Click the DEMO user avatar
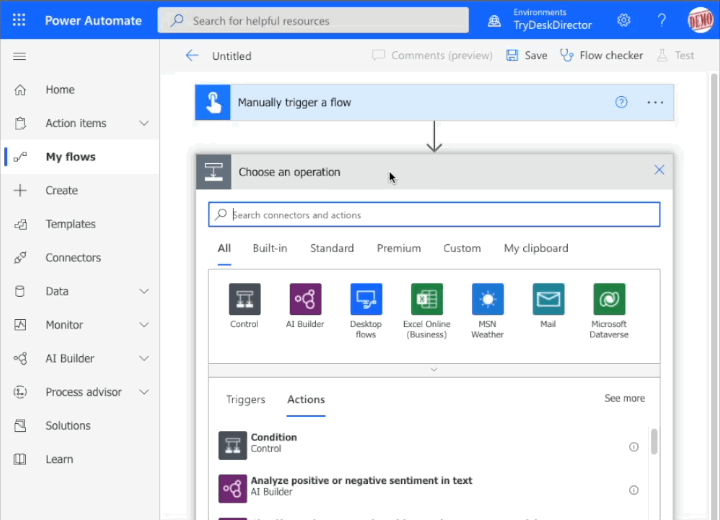 pyautogui.click(x=701, y=20)
